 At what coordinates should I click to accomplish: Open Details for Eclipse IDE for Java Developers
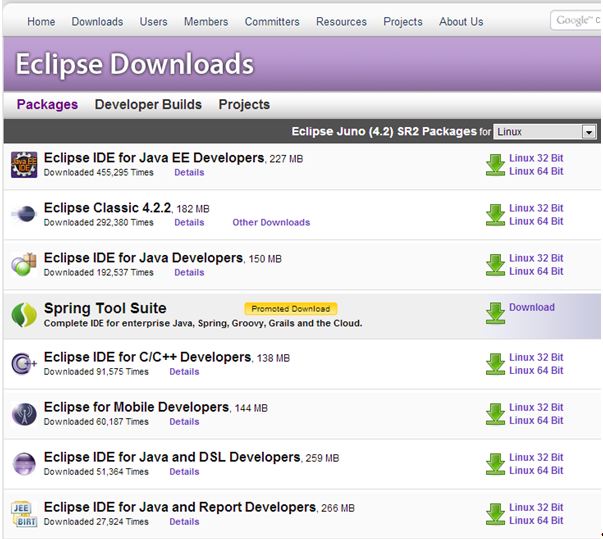(189, 272)
